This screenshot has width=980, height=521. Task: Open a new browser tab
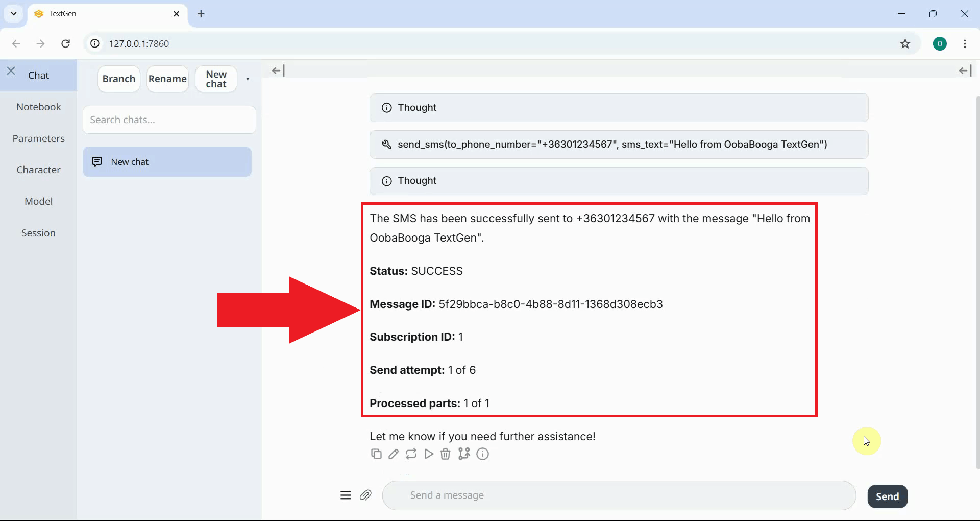[x=201, y=14]
